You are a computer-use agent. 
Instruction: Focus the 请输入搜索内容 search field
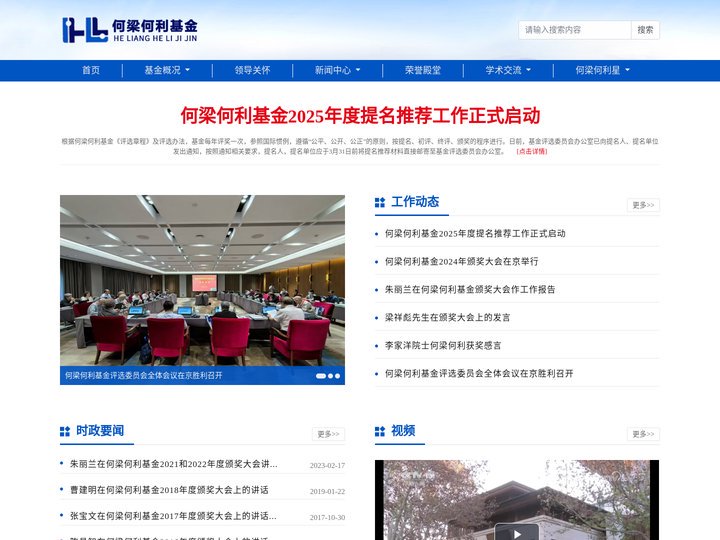575,30
